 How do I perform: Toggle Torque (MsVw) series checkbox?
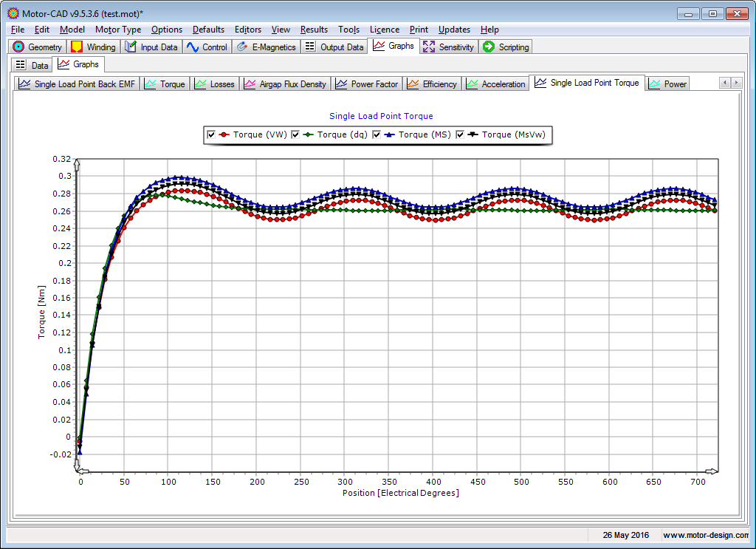point(460,134)
